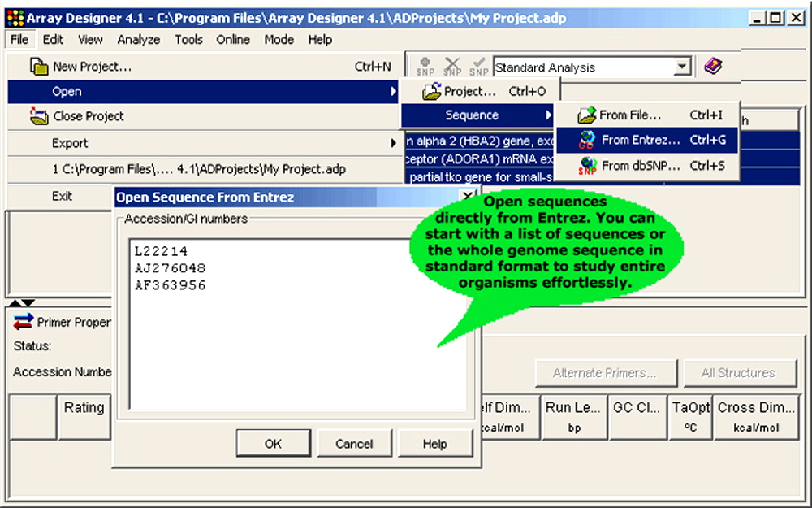
Task: Open the Tools menu
Action: [x=188, y=39]
